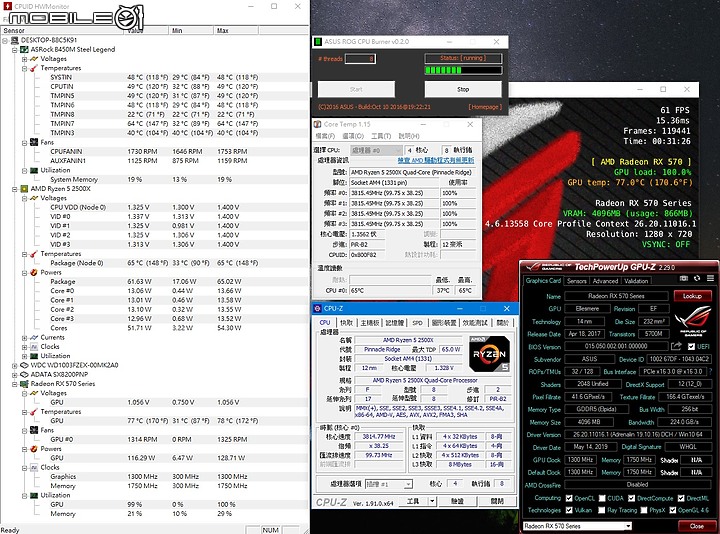The image size is (720, 534).
Task: Click the Fans icon under ASRock motherboard
Action: (34, 142)
